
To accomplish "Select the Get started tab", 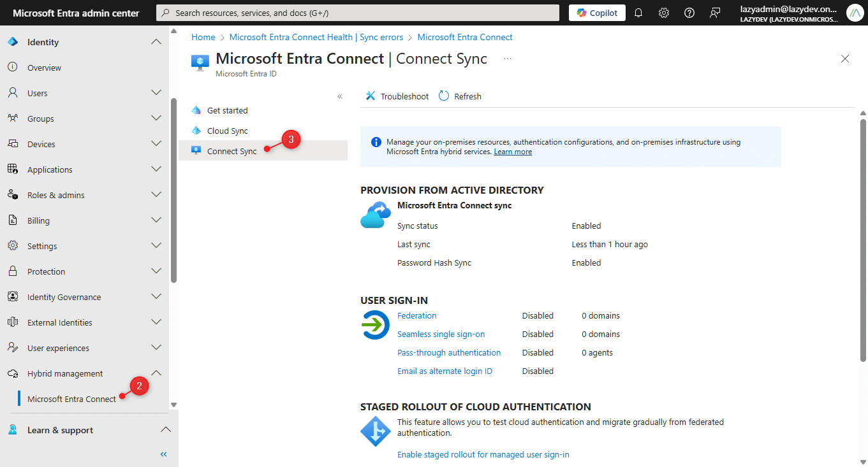I will pyautogui.click(x=227, y=110).
